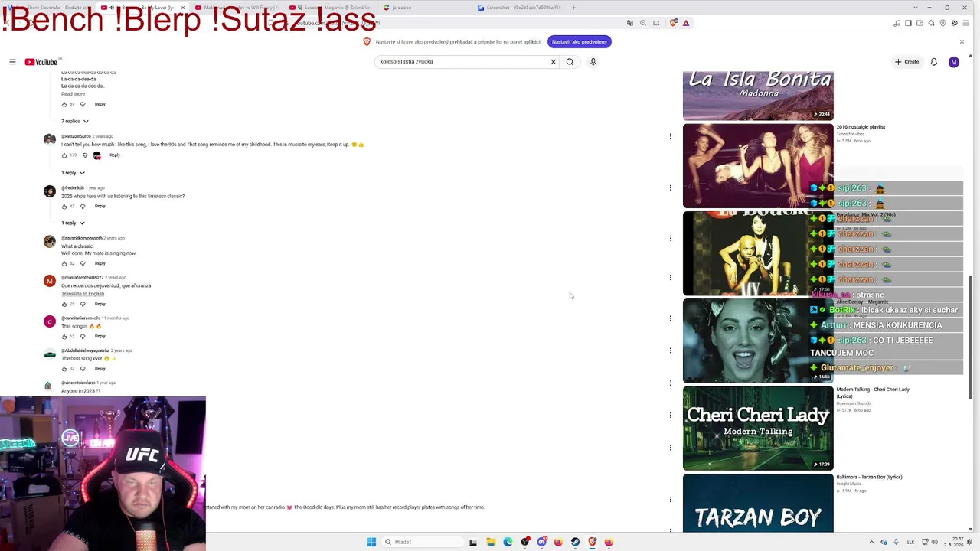980x551 pixels.
Task: Open Steam from the taskbar
Action: (x=575, y=542)
